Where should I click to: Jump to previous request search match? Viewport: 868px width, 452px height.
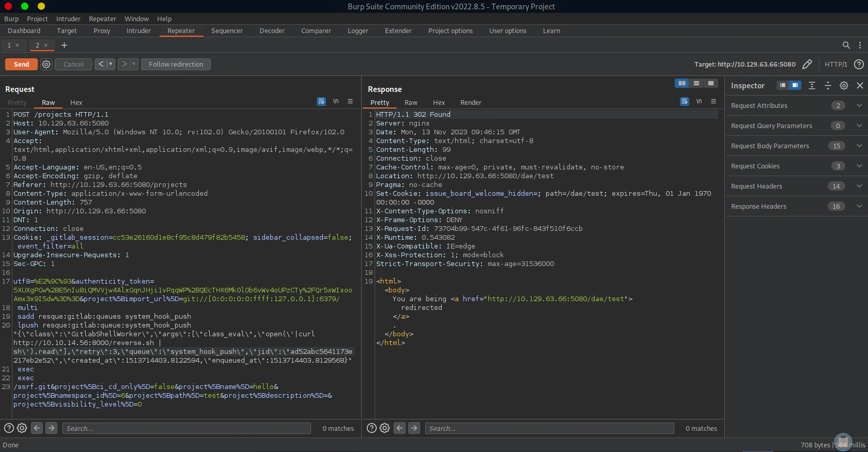click(37, 428)
